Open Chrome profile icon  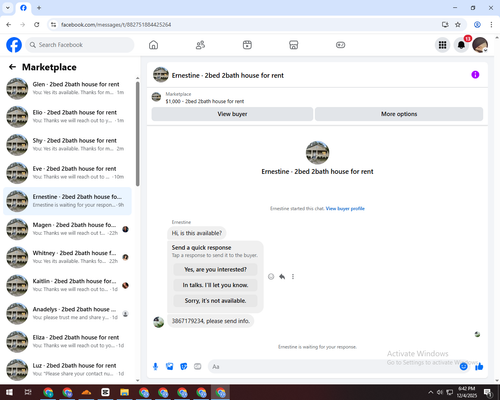[477, 25]
